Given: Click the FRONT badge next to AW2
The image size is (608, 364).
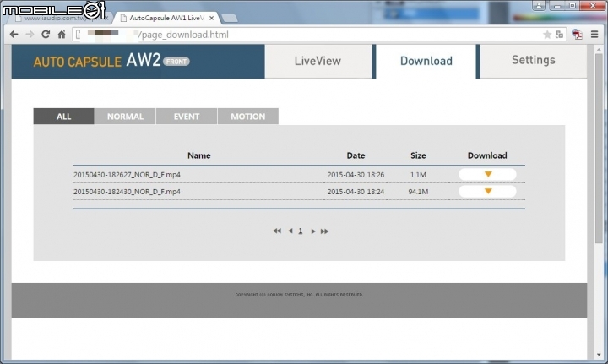Looking at the screenshot, I should [176, 62].
